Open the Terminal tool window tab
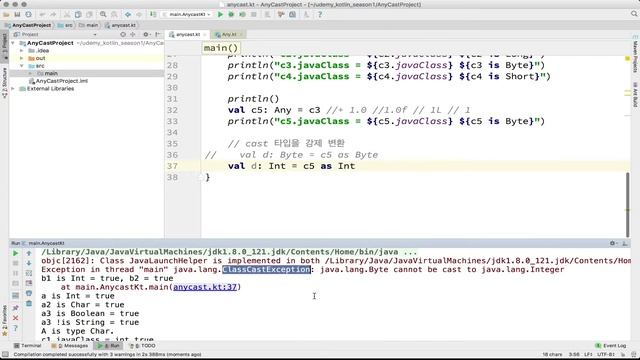Screen dimensions: 640x360 pos(27,346)
